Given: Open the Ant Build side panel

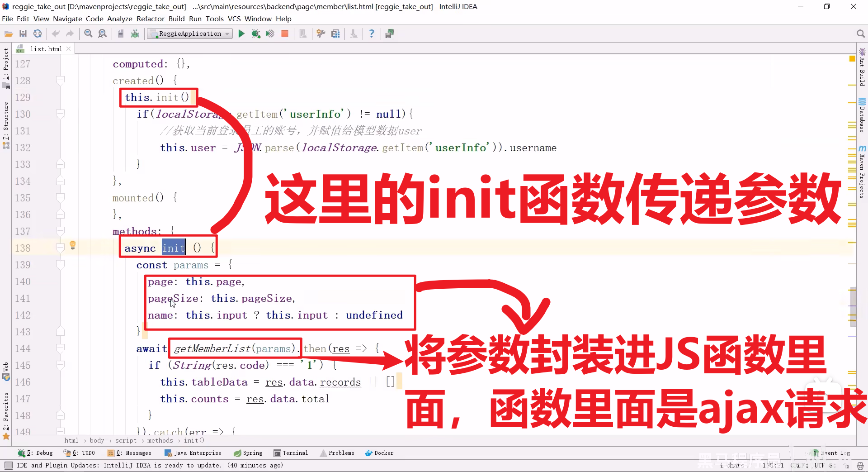Looking at the screenshot, I should coord(862,67).
